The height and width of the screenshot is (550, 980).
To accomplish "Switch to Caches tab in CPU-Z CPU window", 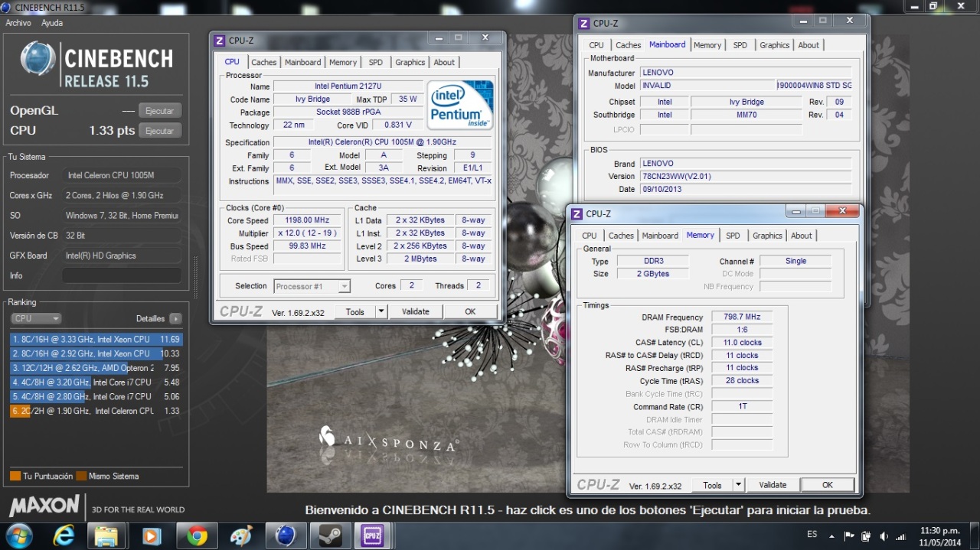I will (x=264, y=63).
